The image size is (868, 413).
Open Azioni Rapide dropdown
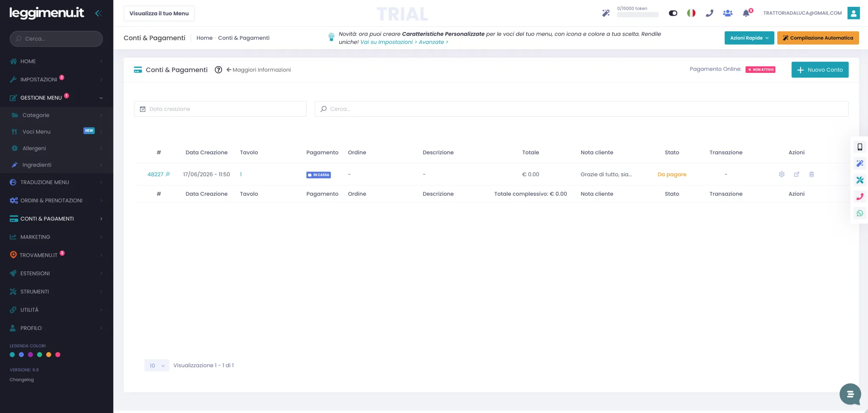749,38
